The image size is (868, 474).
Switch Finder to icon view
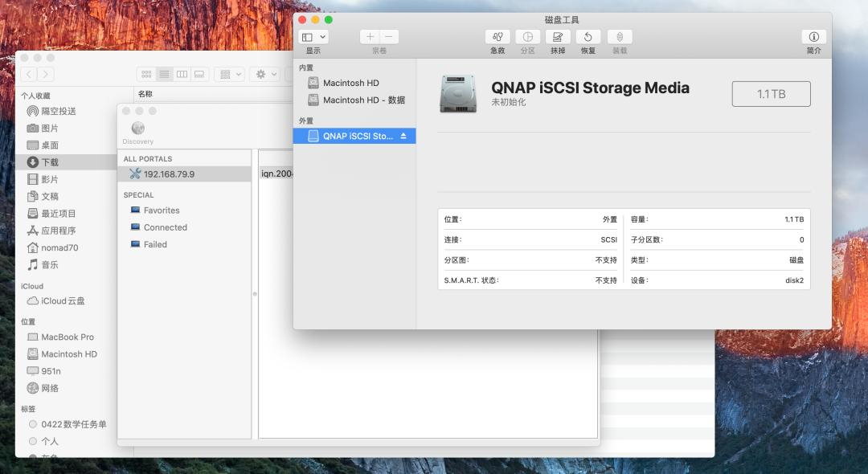click(146, 74)
